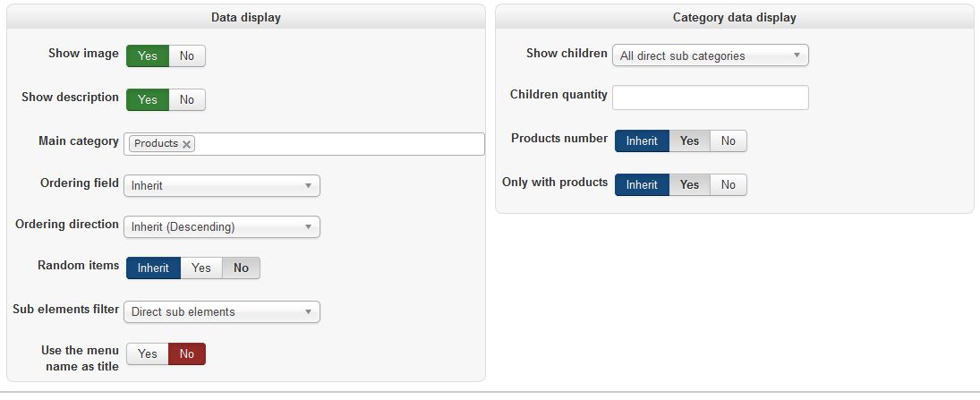The width and height of the screenshot is (980, 400).
Task: Open the Ordering field dropdown
Action: pyautogui.click(x=221, y=186)
